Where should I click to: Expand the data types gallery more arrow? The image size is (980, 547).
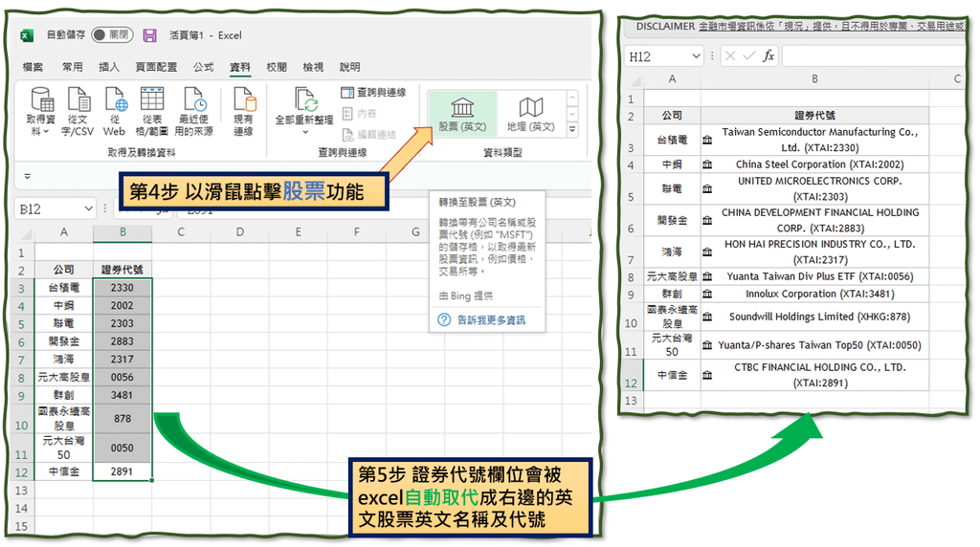572,129
